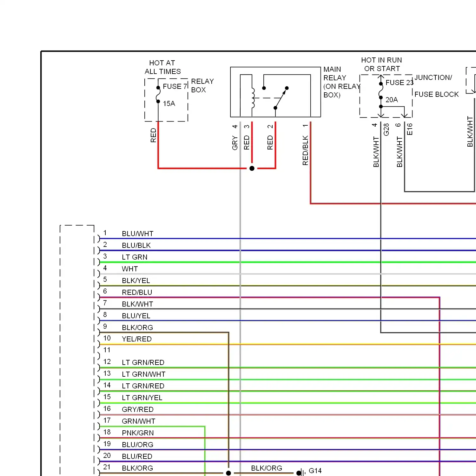The width and height of the screenshot is (476, 476).
Task: Click pin 21 BLK/ORG label
Action: pyautogui.click(x=137, y=468)
